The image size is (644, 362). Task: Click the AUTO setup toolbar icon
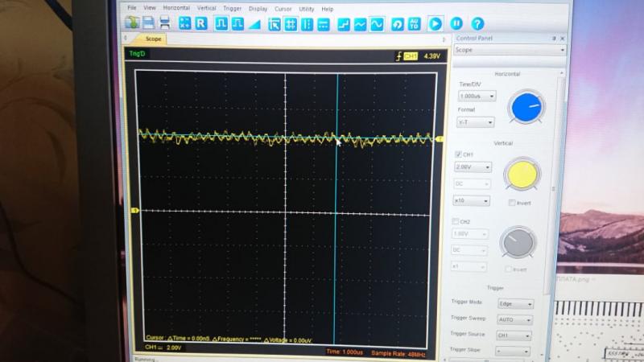click(415, 24)
